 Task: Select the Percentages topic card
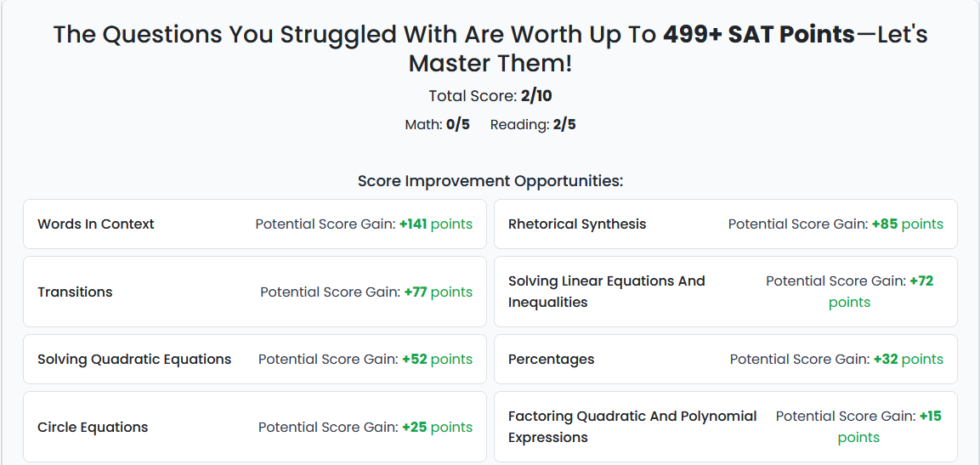coord(726,359)
